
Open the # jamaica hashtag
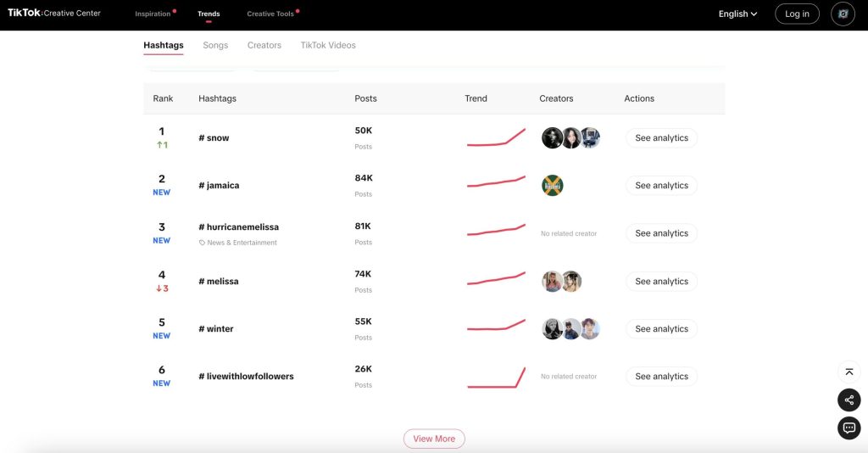click(219, 186)
